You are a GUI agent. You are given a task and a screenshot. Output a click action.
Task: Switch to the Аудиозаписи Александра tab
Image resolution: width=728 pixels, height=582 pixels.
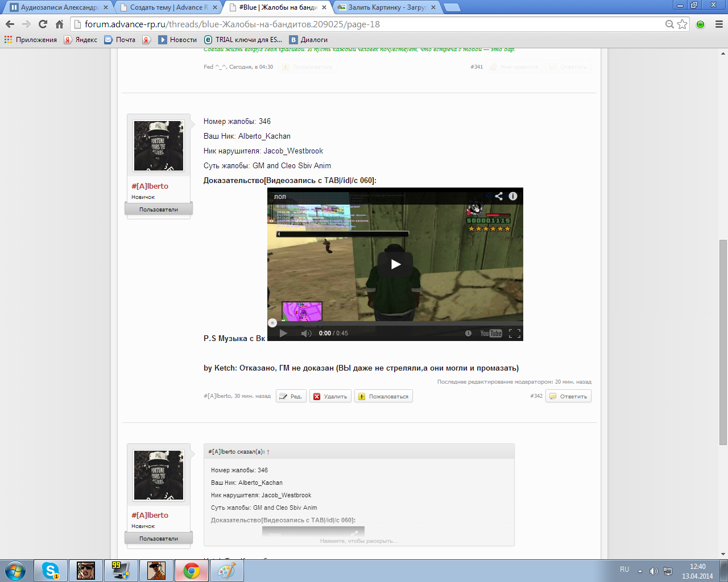(x=59, y=7)
